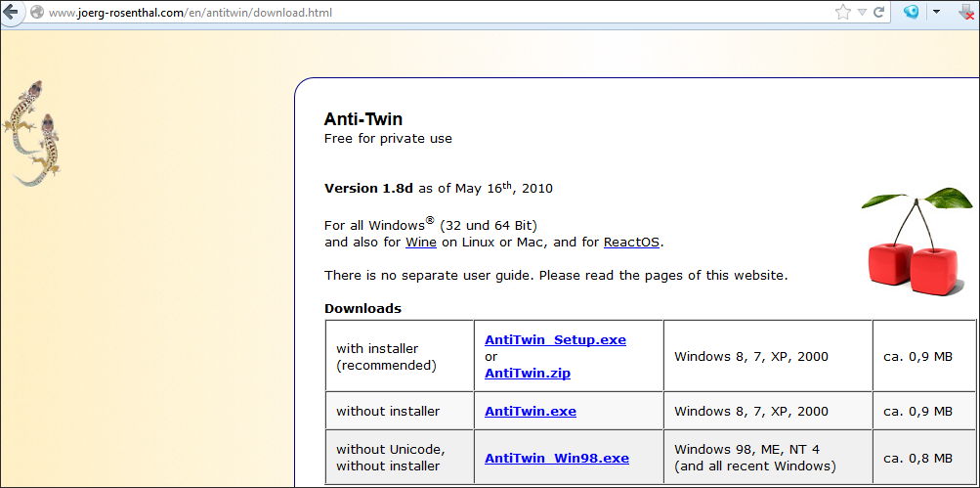Open the downloads arrow icon with red X

coord(966,13)
